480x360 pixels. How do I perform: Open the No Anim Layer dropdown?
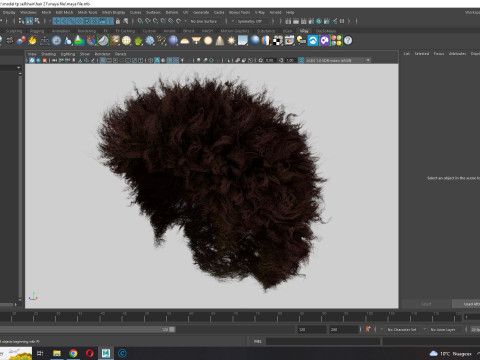[444, 329]
